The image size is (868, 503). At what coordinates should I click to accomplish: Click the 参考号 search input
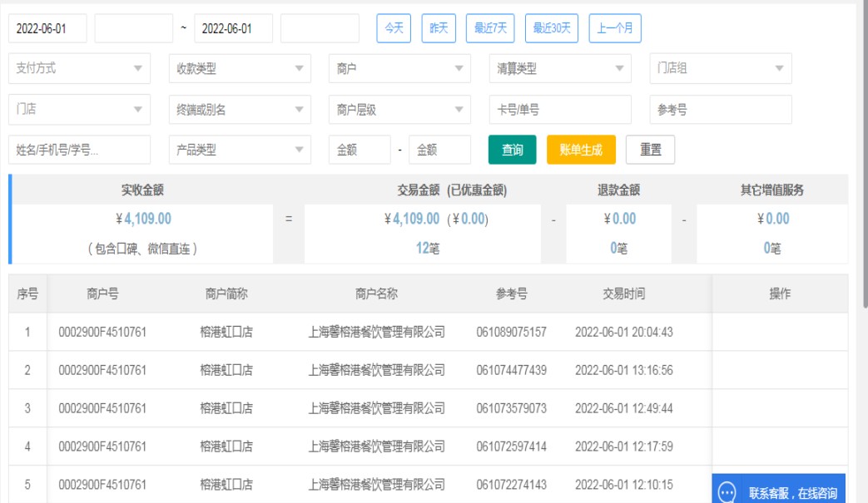click(x=720, y=110)
